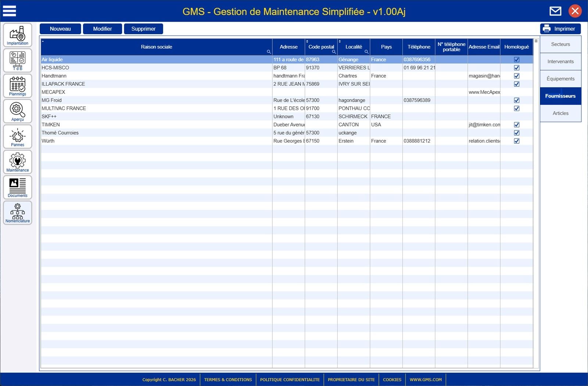Open the Documents icon in sidebar

pos(17,187)
